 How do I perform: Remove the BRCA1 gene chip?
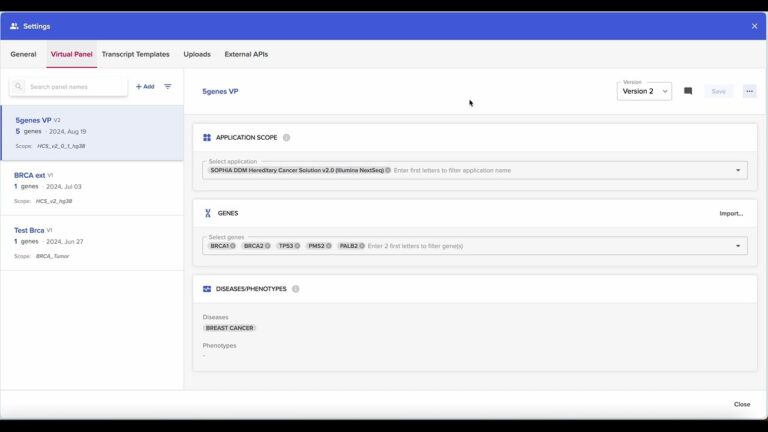tap(235, 246)
